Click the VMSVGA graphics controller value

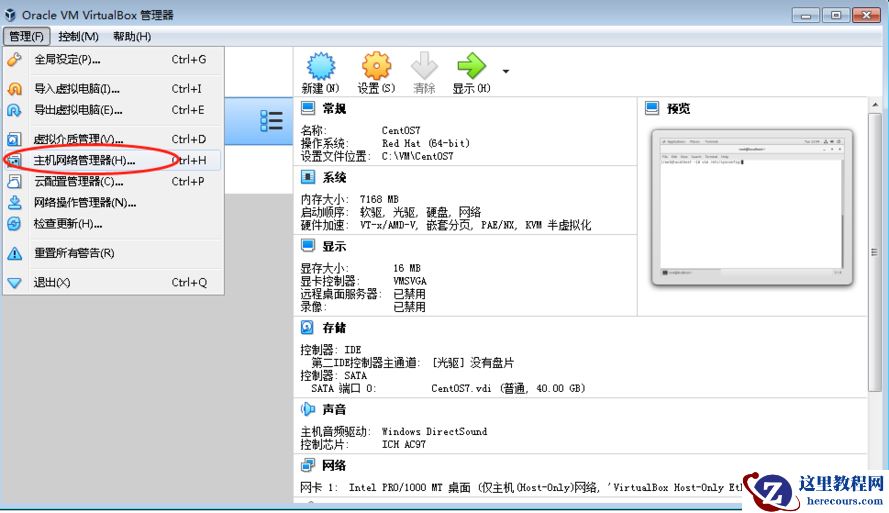pyautogui.click(x=409, y=281)
